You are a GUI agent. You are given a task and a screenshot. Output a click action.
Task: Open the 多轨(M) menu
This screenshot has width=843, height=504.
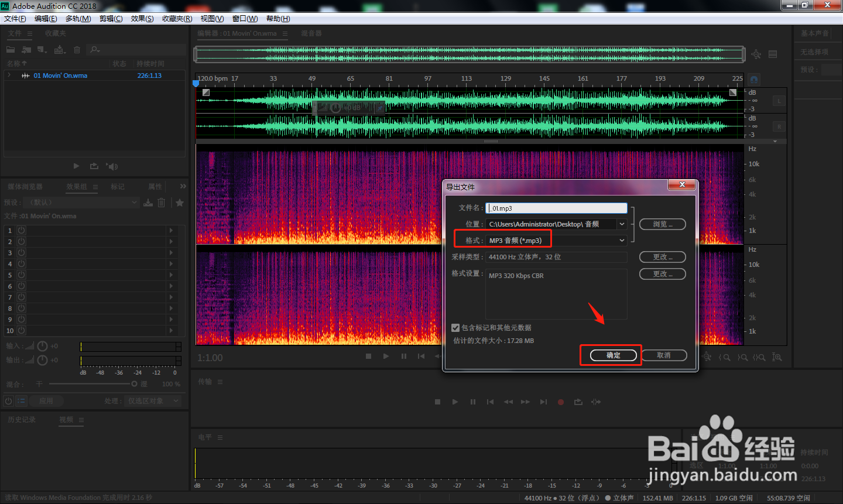pos(78,19)
